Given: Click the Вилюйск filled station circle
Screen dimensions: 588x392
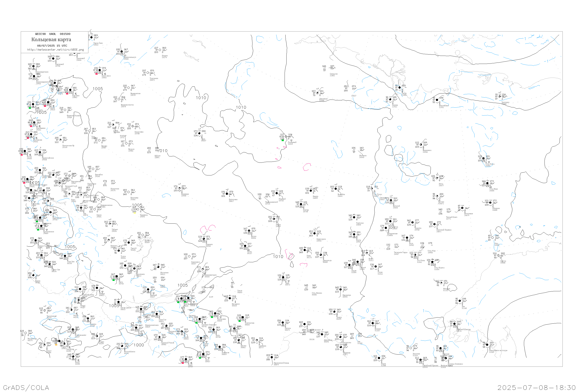Looking at the screenshot, I should [336, 189].
